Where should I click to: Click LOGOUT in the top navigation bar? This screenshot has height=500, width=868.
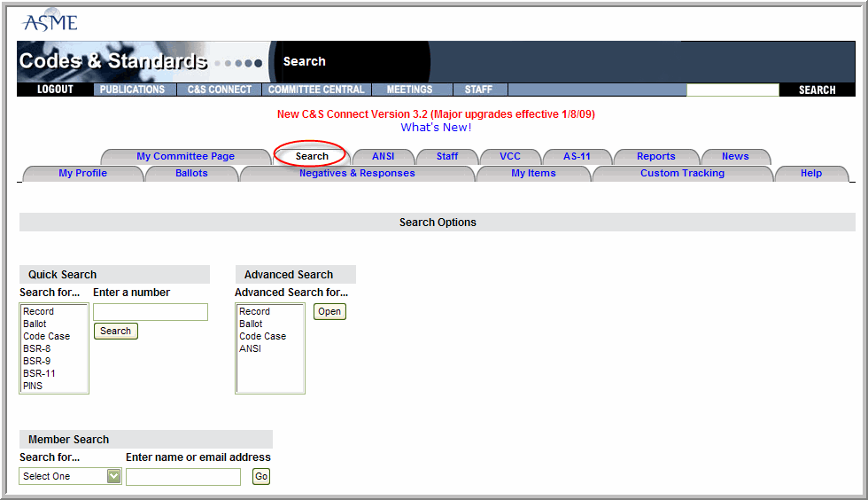pyautogui.click(x=55, y=90)
